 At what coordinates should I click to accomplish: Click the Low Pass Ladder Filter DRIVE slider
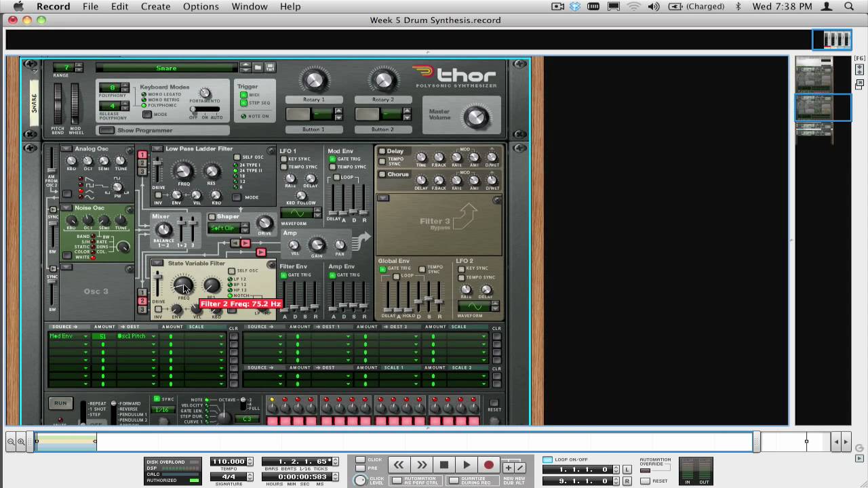coord(158,169)
